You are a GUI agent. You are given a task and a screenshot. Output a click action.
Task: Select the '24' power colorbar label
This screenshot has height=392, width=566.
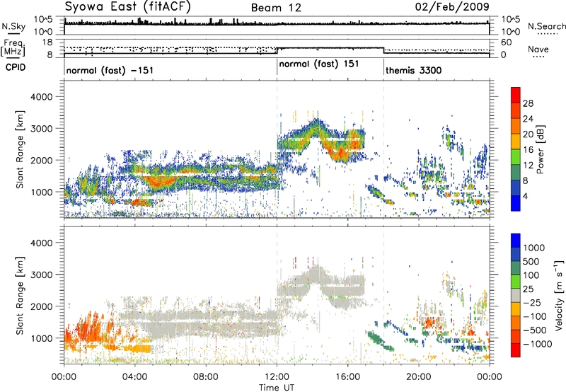point(528,119)
